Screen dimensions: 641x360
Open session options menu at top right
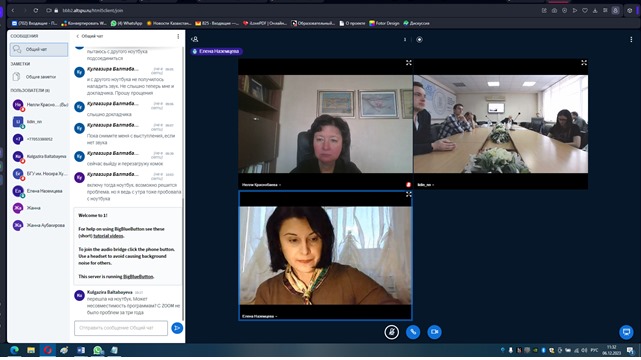[x=631, y=40]
